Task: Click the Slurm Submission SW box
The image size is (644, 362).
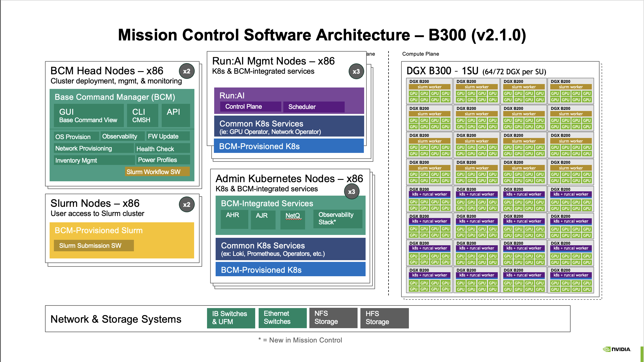Action: 94,246
